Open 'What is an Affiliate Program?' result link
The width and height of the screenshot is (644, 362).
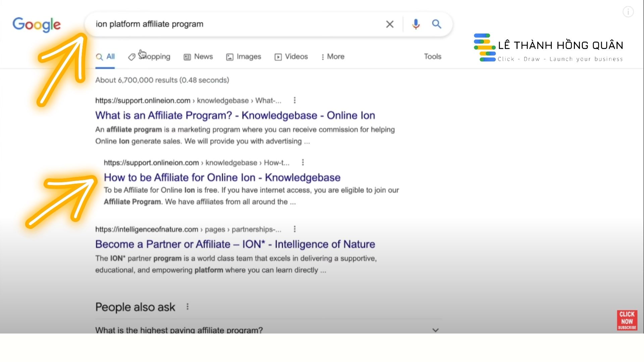coord(235,115)
